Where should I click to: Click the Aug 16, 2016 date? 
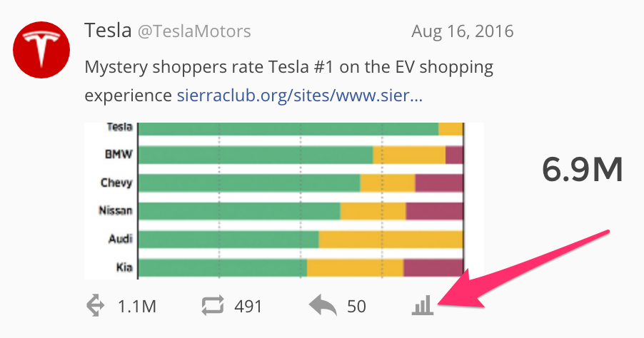coord(462,32)
